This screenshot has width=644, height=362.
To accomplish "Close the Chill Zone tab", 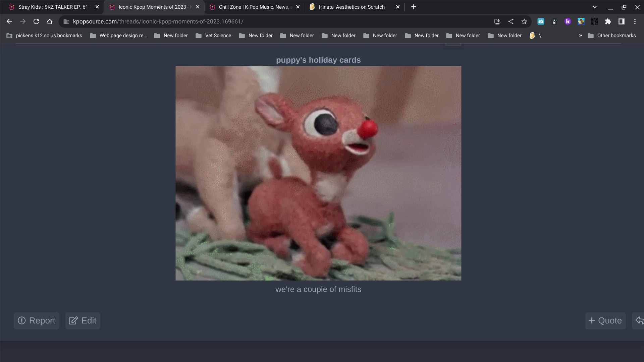I will [x=298, y=7].
